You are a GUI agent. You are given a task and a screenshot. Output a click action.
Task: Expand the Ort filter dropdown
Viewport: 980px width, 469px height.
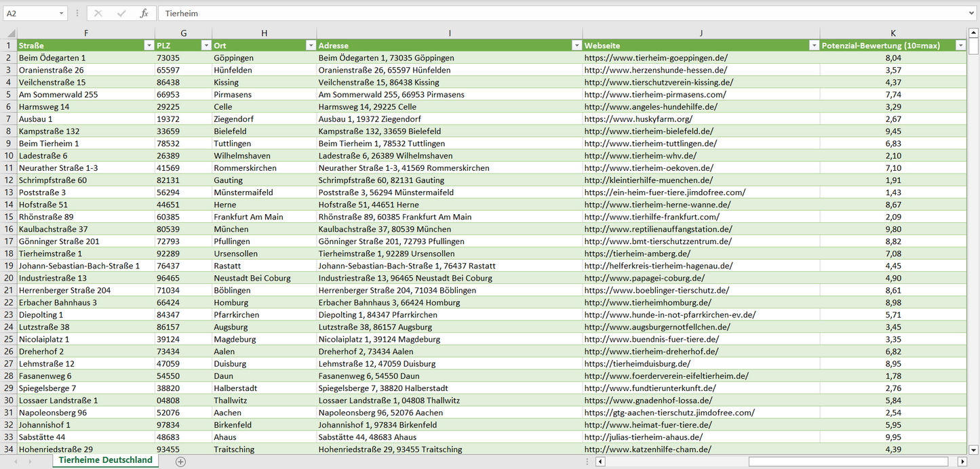[x=310, y=45]
